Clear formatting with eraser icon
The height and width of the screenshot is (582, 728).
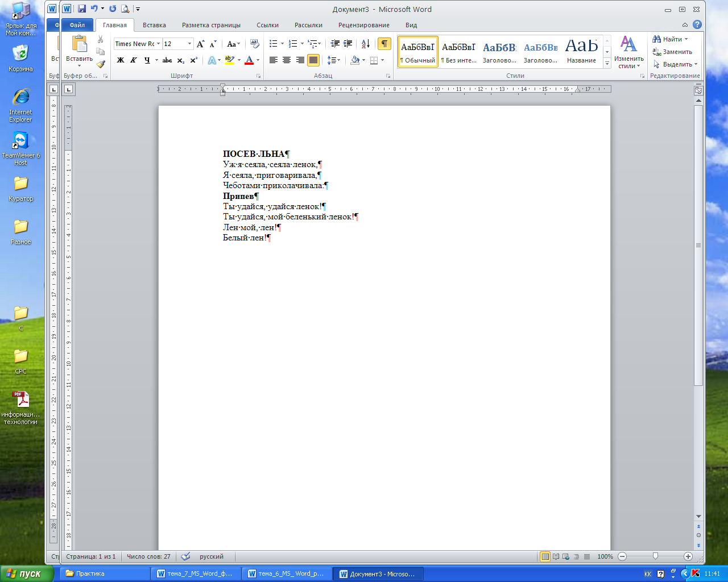coord(254,44)
